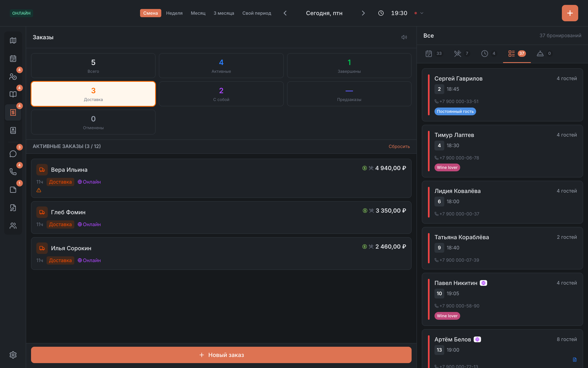Open the calendar icon in sidebar
The height and width of the screenshot is (368, 588).
(x=13, y=58)
